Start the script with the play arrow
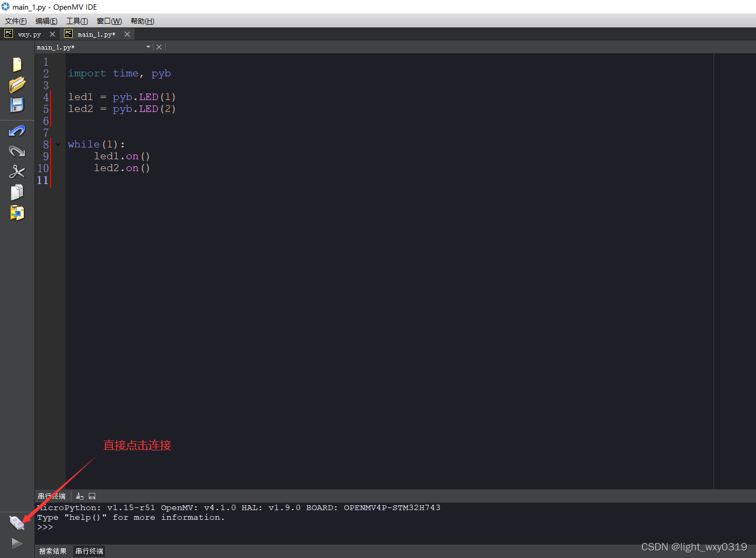The width and height of the screenshot is (756, 558). [x=17, y=543]
